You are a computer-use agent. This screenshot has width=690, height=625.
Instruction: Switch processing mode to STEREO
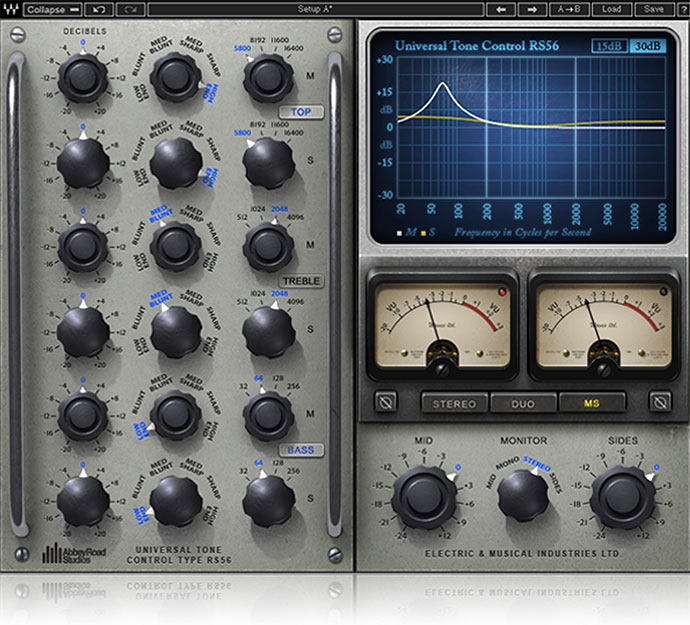point(454,403)
